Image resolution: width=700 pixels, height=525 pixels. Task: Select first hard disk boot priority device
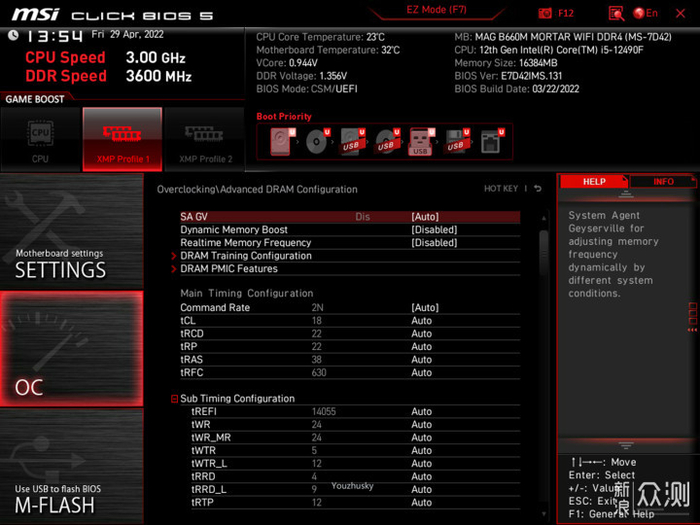[x=279, y=141]
